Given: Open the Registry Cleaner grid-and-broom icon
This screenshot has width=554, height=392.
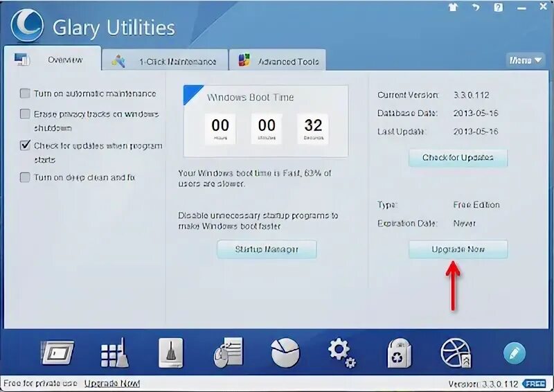Looking at the screenshot, I should [x=115, y=353].
